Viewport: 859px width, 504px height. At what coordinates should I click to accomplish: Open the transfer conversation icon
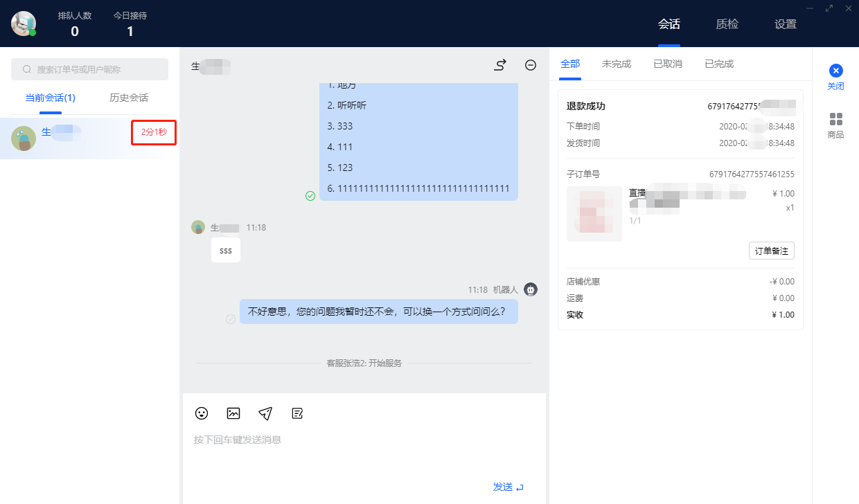500,65
